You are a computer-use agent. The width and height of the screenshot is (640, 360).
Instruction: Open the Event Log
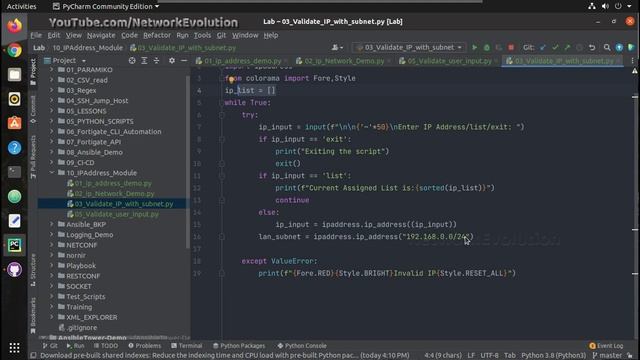pos(606,346)
